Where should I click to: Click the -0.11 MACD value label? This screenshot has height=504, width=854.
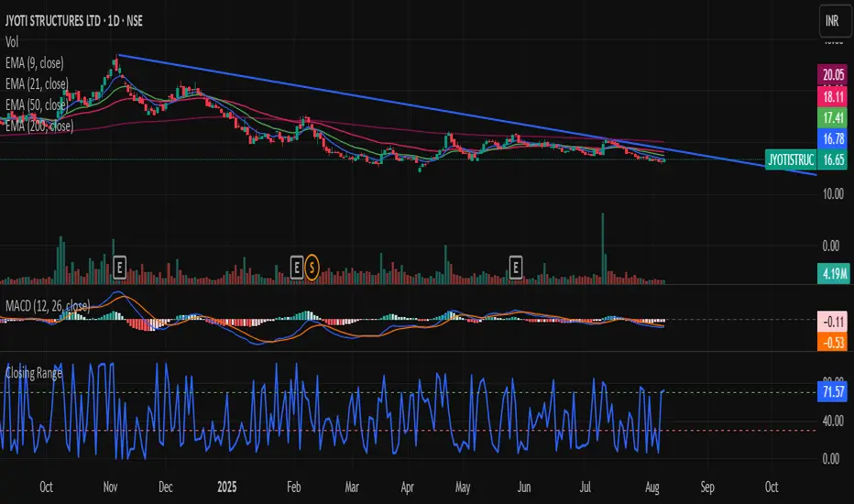pyautogui.click(x=833, y=322)
